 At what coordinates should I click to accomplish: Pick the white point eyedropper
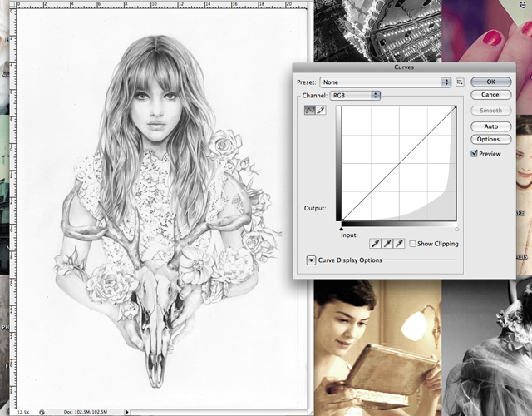click(x=398, y=243)
